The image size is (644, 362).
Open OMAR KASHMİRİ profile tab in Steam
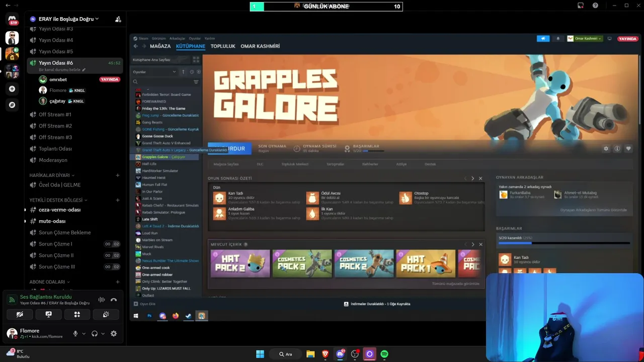[260, 46]
